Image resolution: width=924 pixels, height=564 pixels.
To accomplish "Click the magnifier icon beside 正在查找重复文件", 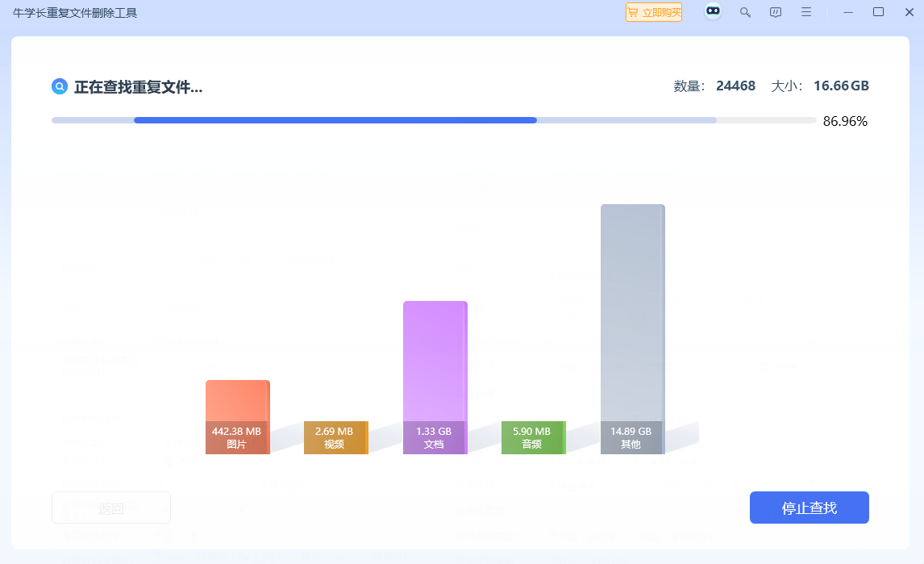I will (60, 86).
